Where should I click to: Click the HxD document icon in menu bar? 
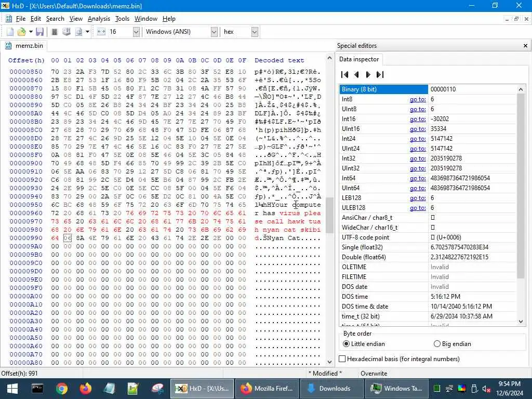pos(8,19)
